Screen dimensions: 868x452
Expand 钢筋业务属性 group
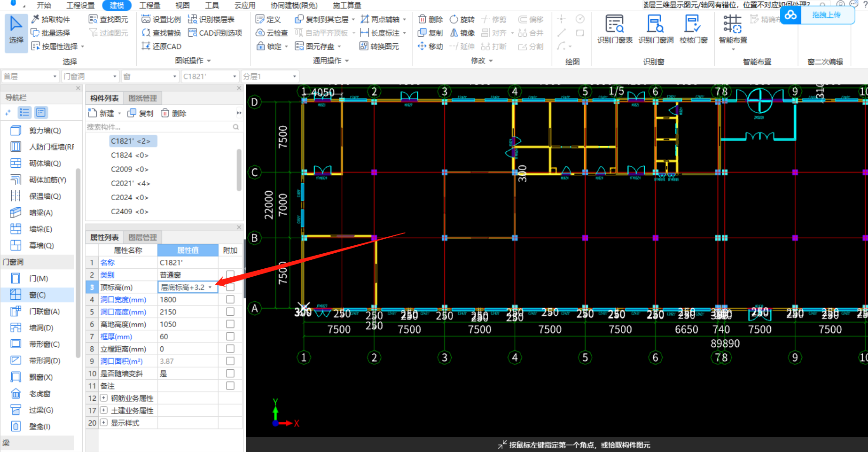104,398
